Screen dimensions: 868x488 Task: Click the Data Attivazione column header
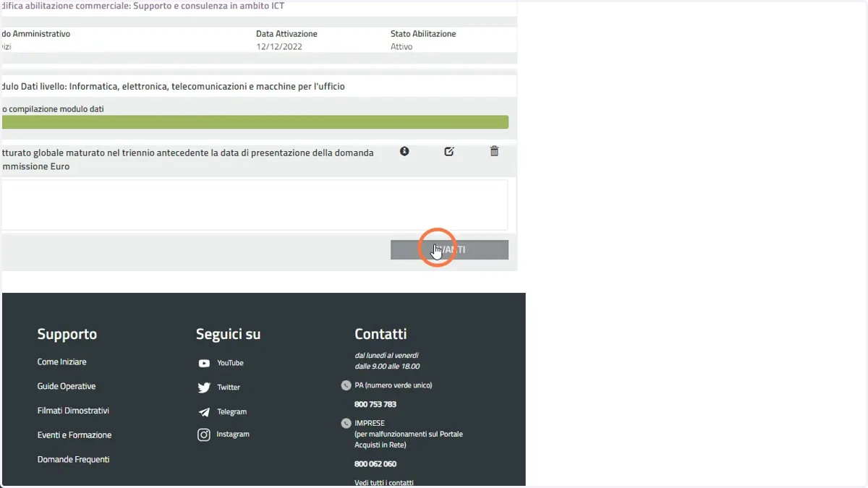[x=286, y=34]
